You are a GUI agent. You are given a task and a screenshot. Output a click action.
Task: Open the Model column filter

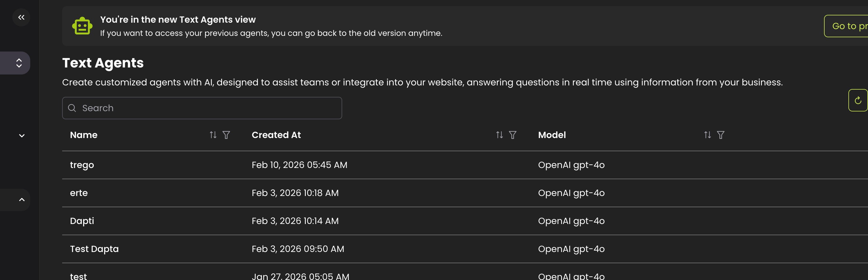coord(721,135)
